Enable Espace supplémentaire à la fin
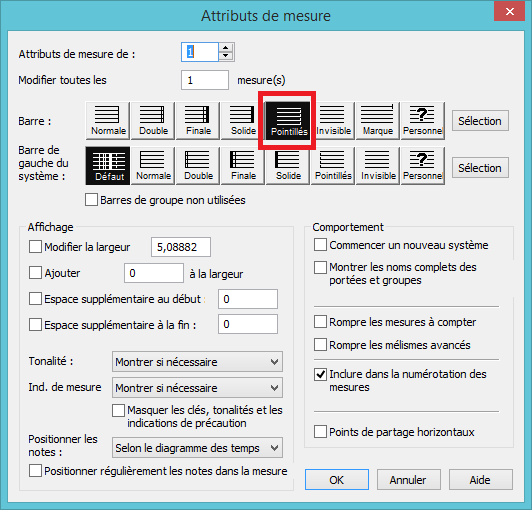 click(x=35, y=325)
